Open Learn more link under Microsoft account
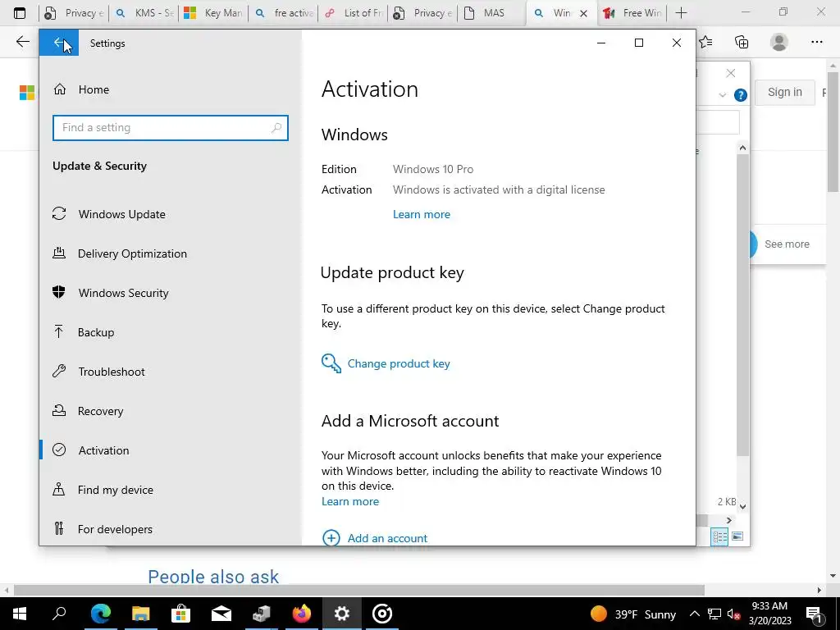The height and width of the screenshot is (630, 840). tap(349, 501)
